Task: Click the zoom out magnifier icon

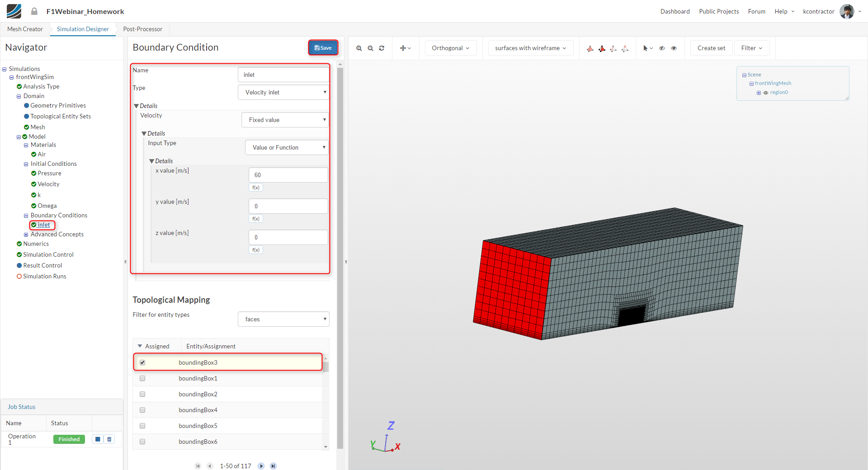Action: pos(370,48)
